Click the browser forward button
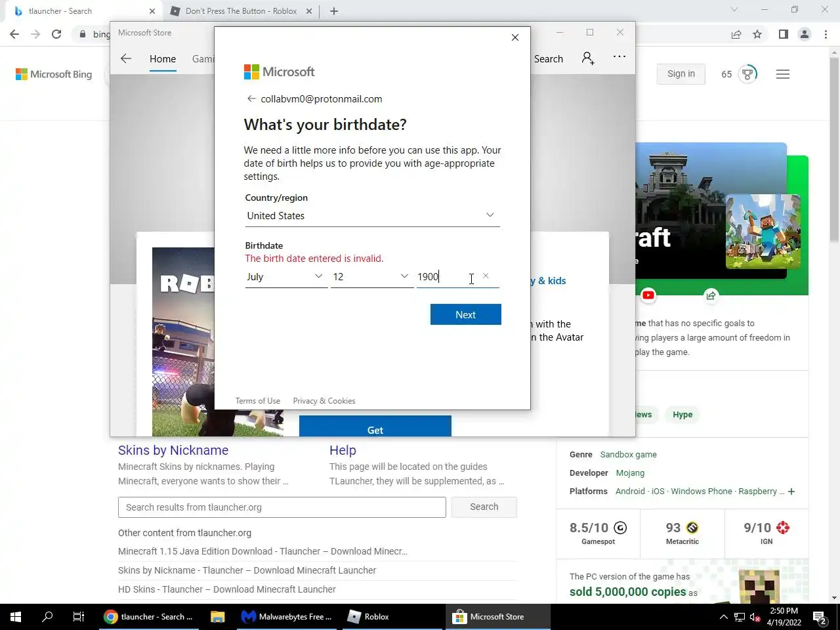The image size is (840, 630). pyautogui.click(x=35, y=34)
